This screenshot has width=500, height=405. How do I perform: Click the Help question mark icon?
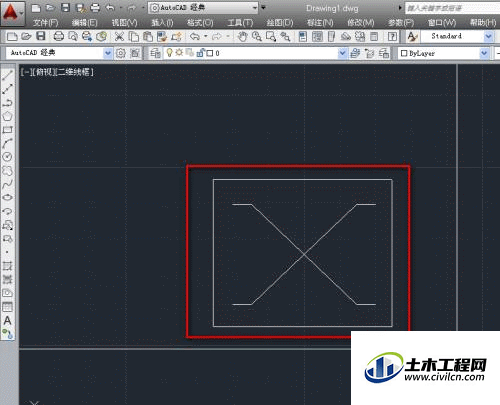pos(393,36)
